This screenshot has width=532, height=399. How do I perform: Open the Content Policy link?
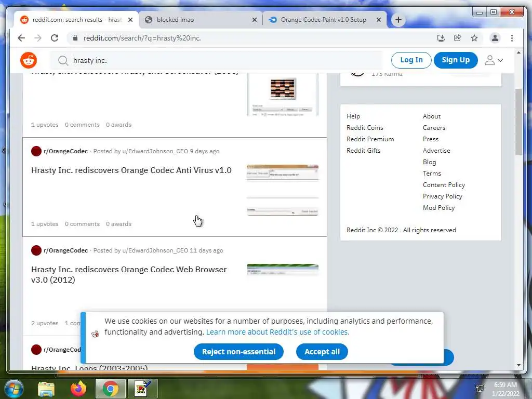point(444,185)
